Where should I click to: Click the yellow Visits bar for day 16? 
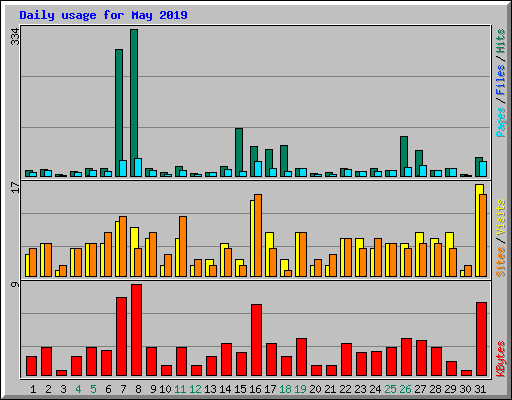click(x=252, y=238)
